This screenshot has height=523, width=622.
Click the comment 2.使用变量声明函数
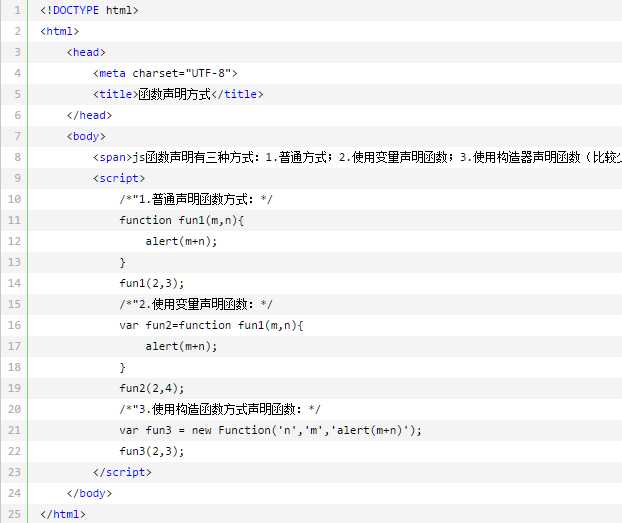point(196,304)
